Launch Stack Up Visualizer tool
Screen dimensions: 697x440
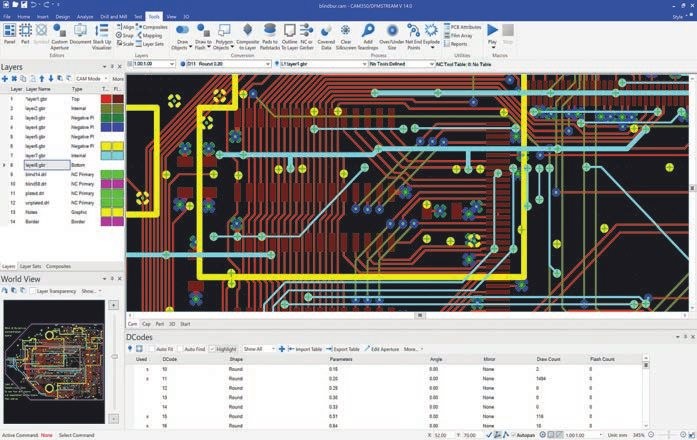click(102, 37)
